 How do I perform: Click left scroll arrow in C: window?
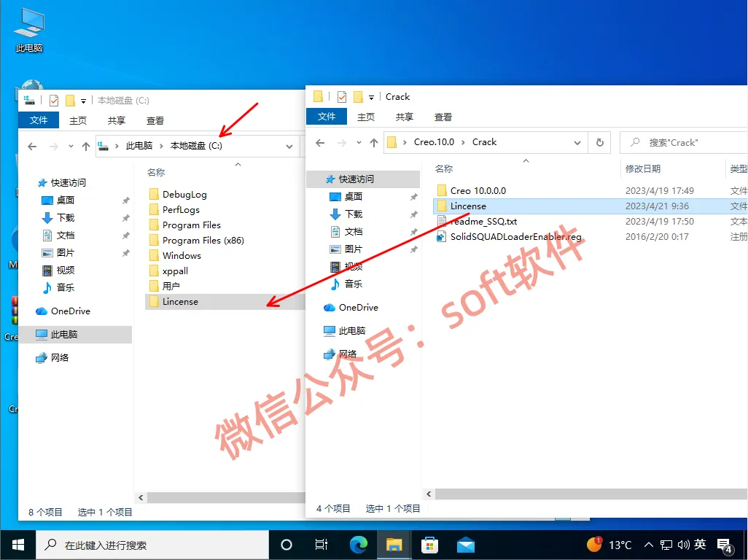click(141, 497)
